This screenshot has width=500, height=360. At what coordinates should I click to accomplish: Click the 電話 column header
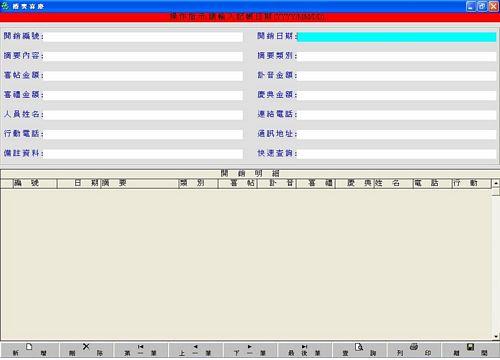[x=432, y=183]
